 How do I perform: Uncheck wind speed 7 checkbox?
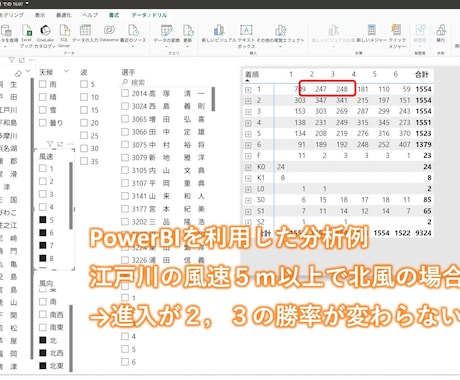tap(43, 245)
